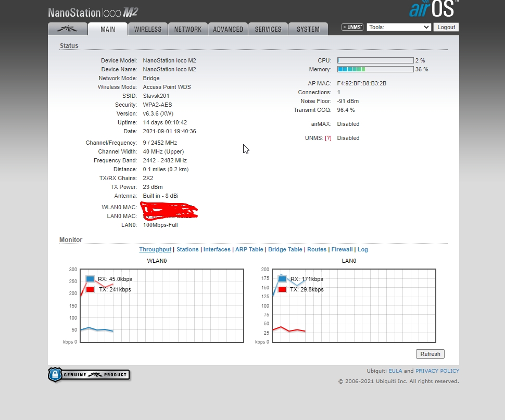Click the blue RX legend swatch in LAN0 graph

(282, 279)
